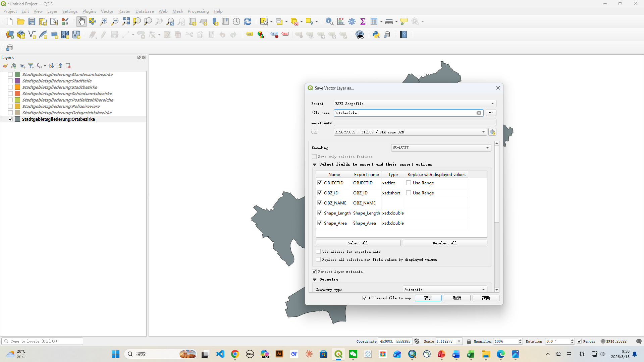Open the Geometry type dropdown
This screenshot has width=644, height=362.
point(445,289)
